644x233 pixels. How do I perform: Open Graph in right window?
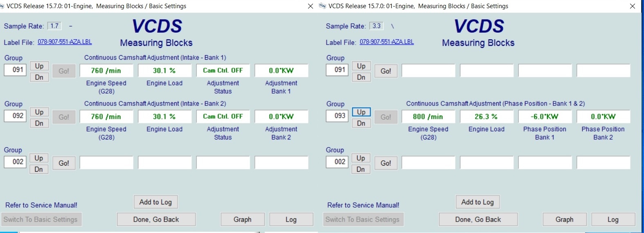[x=565, y=220]
